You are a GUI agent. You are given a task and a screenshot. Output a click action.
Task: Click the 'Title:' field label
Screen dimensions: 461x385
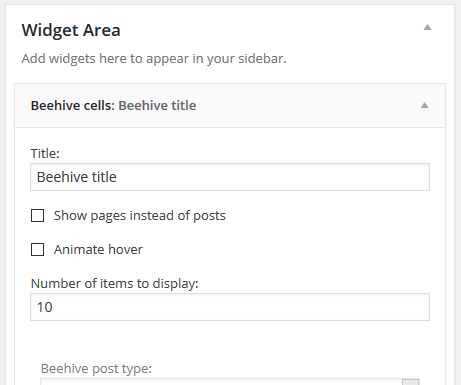click(45, 153)
